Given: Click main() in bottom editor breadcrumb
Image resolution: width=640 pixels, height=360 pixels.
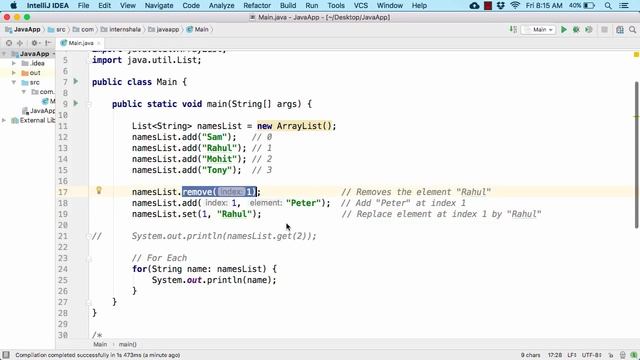Looking at the screenshot, I should (127, 344).
